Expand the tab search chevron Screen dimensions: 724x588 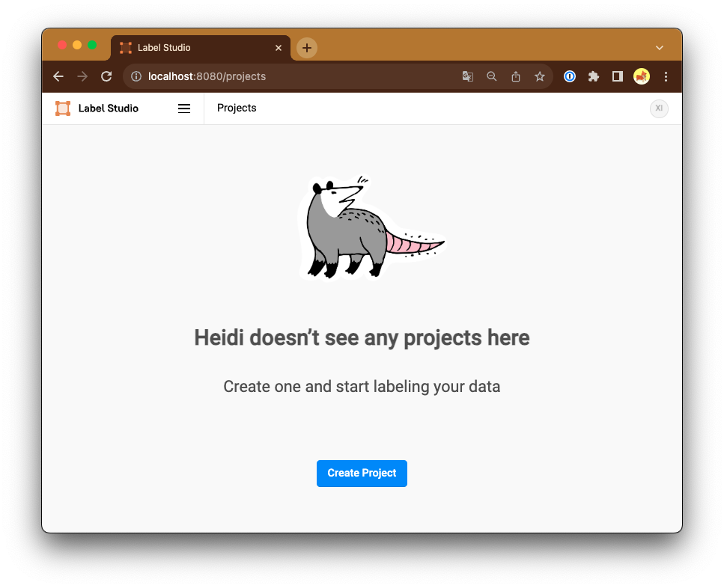[x=660, y=48]
